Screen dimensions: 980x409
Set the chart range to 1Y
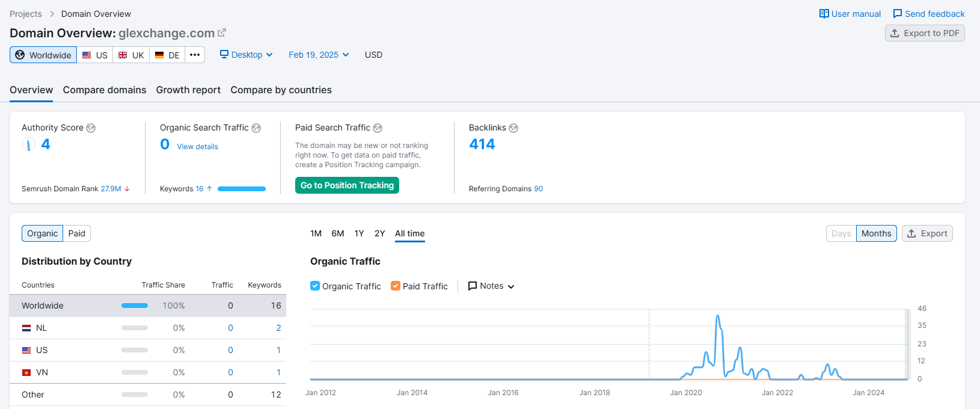(x=359, y=233)
